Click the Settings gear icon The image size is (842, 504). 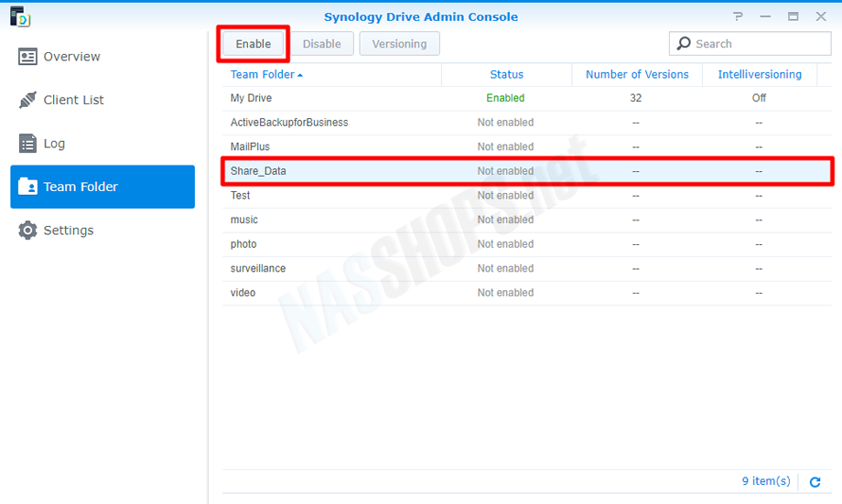[27, 230]
